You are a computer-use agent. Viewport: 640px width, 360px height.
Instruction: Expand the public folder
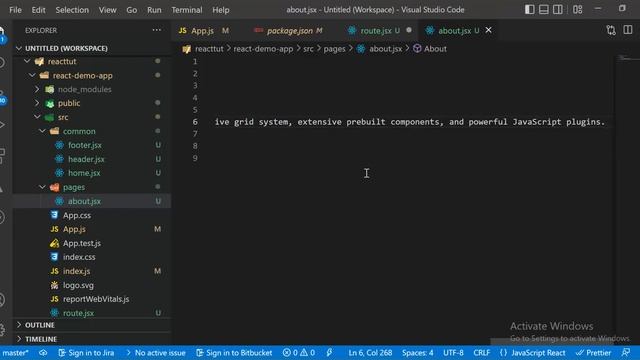(37, 103)
